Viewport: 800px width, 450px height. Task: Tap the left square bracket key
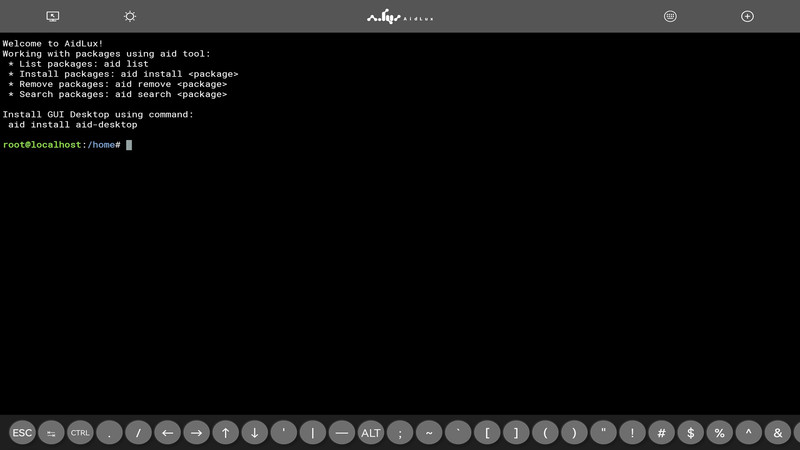pos(487,433)
